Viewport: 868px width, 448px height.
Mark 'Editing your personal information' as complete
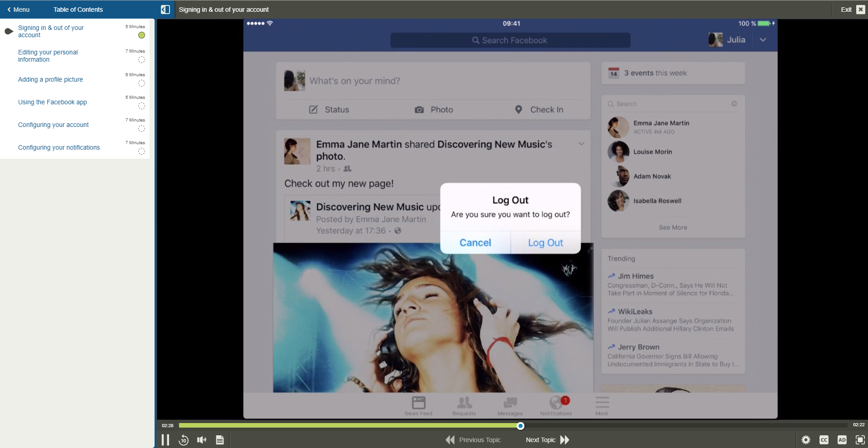pos(141,59)
